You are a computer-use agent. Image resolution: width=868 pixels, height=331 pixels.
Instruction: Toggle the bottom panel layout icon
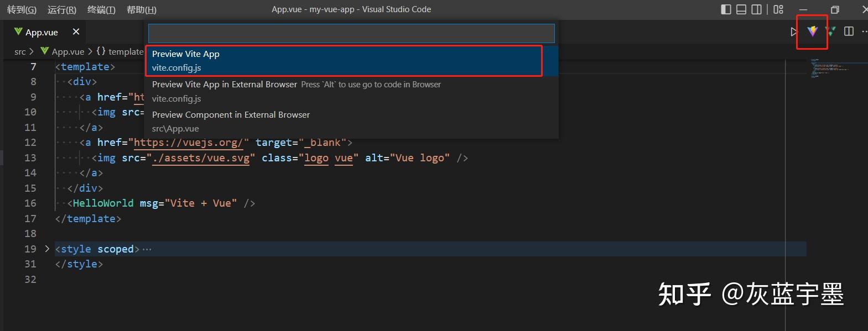pos(741,9)
